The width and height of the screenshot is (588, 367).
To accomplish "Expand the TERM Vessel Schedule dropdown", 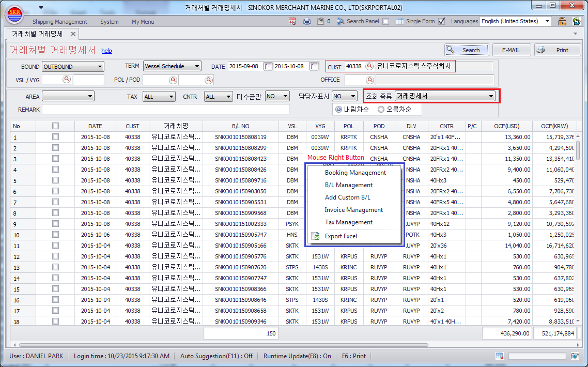I will [172, 67].
